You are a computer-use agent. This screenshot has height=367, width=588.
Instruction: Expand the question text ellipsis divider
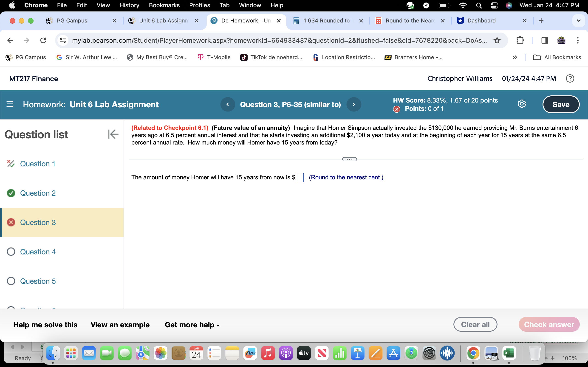click(349, 159)
